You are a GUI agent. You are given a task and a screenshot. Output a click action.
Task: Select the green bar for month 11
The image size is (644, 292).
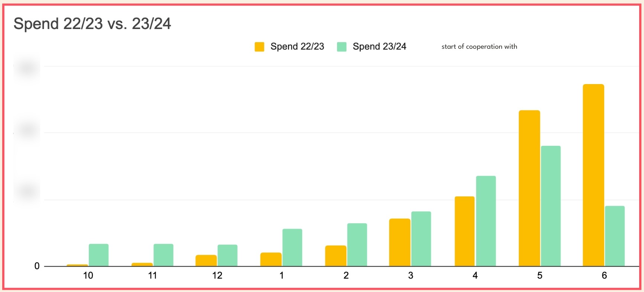coord(163,255)
